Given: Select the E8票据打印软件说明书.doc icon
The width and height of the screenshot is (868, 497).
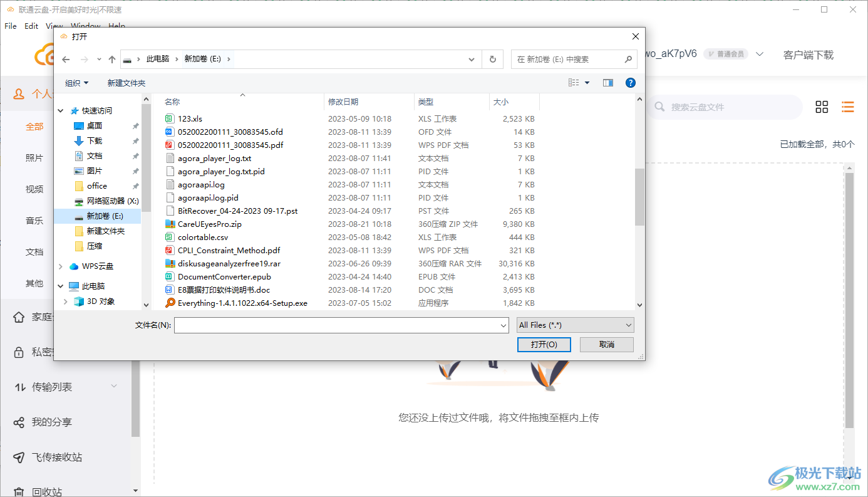Looking at the screenshot, I should point(168,290).
